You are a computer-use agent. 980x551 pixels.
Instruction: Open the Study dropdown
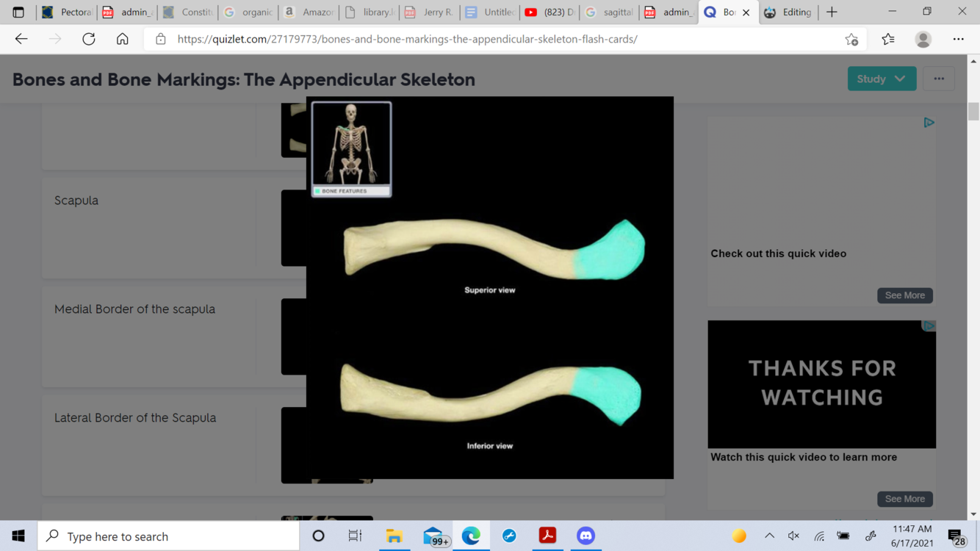(x=882, y=79)
